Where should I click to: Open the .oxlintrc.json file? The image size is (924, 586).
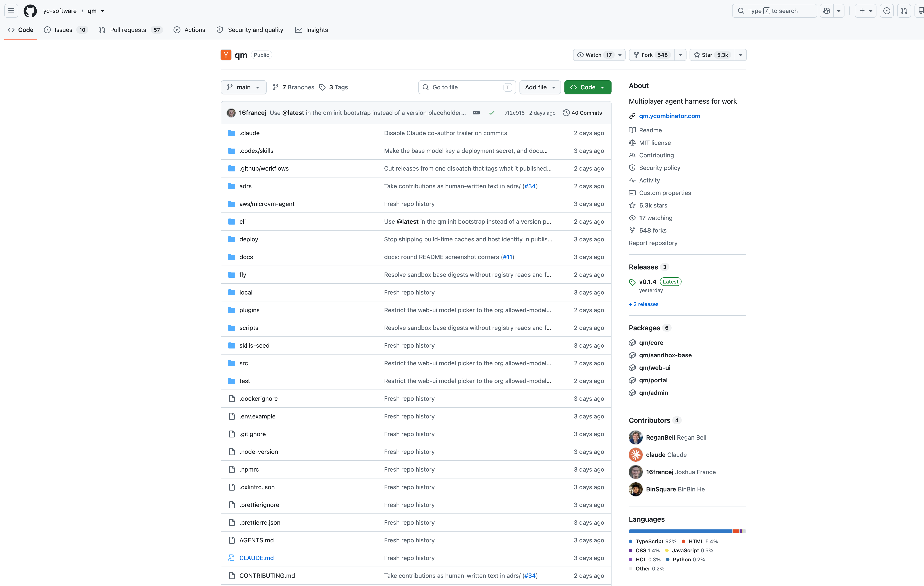click(x=257, y=487)
